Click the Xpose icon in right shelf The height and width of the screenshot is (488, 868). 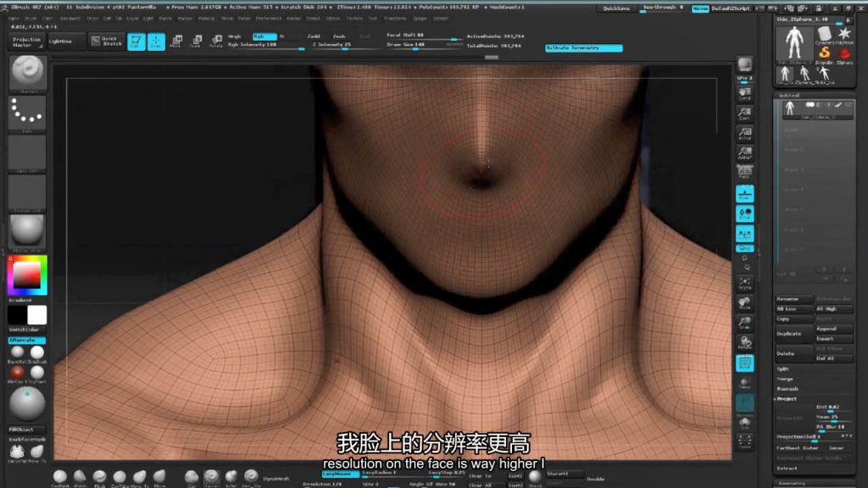click(744, 441)
